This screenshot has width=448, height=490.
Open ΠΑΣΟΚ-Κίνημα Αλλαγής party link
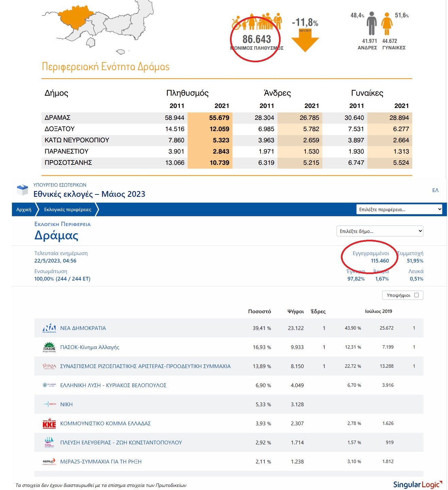click(90, 347)
